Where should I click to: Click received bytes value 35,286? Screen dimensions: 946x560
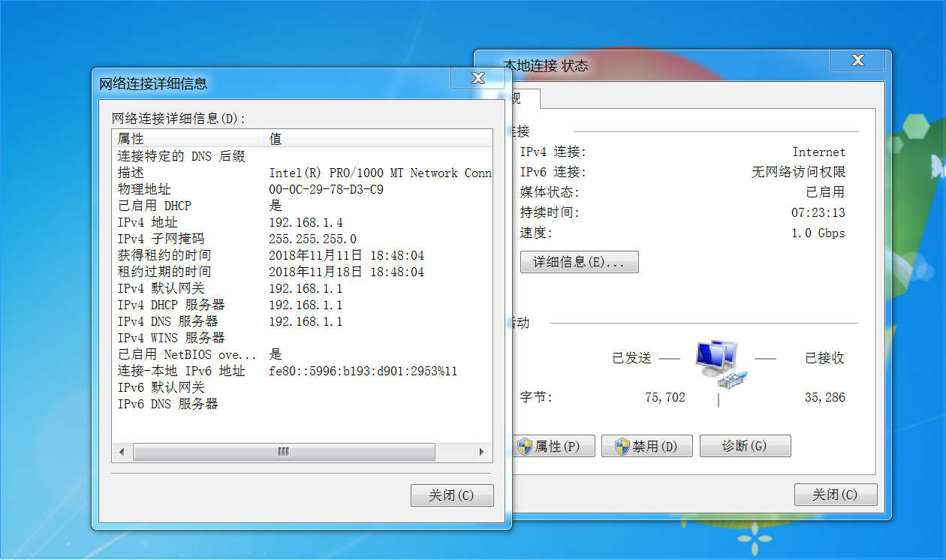(x=824, y=397)
